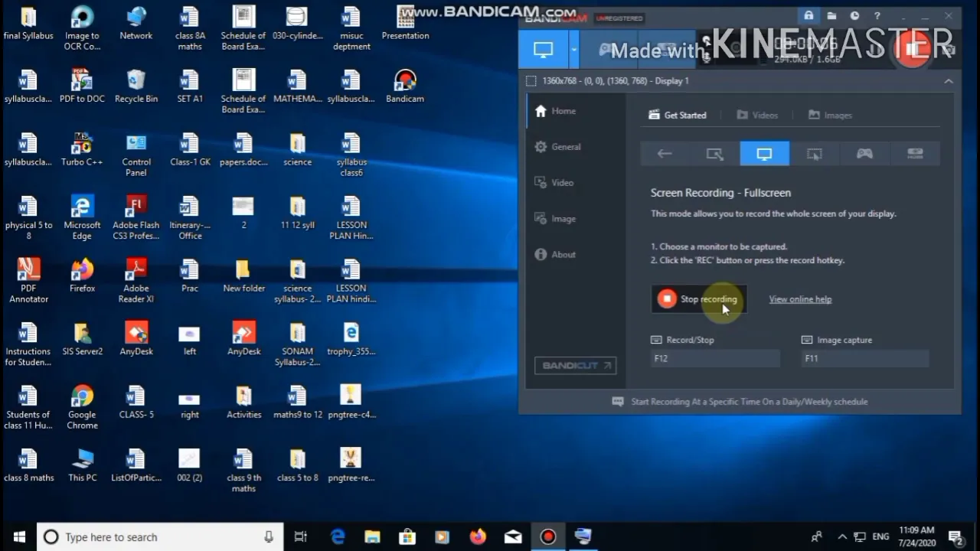
Task: Switch to the Images tab
Action: 830,116
